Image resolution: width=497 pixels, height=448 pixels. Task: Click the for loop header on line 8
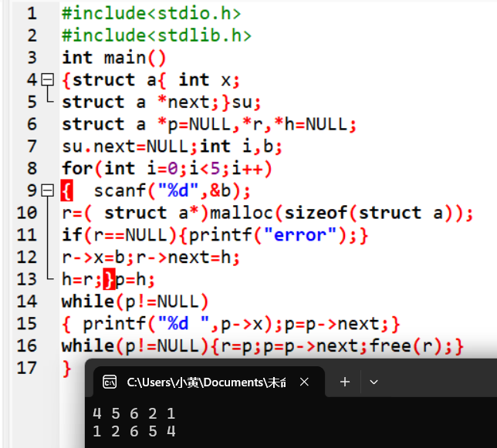click(167, 168)
